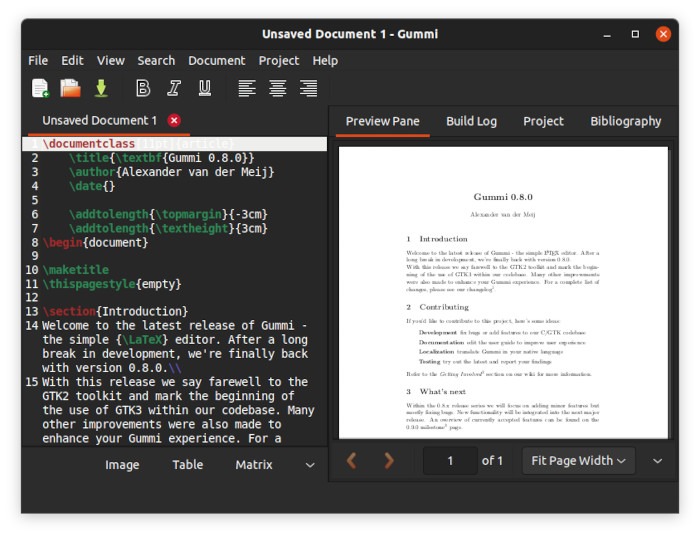700x537 pixels.
Task: Open the Help menu
Action: point(325,60)
